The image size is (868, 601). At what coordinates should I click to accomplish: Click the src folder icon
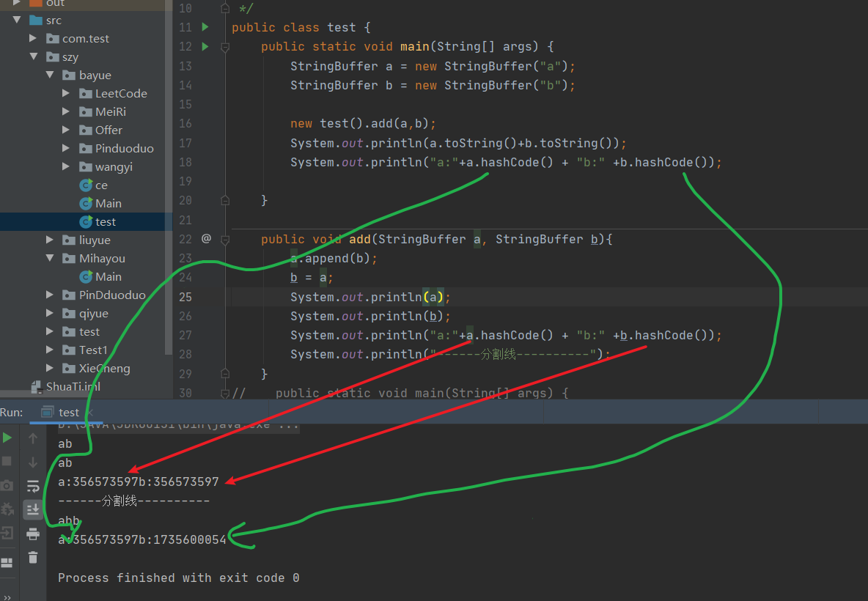coord(36,21)
